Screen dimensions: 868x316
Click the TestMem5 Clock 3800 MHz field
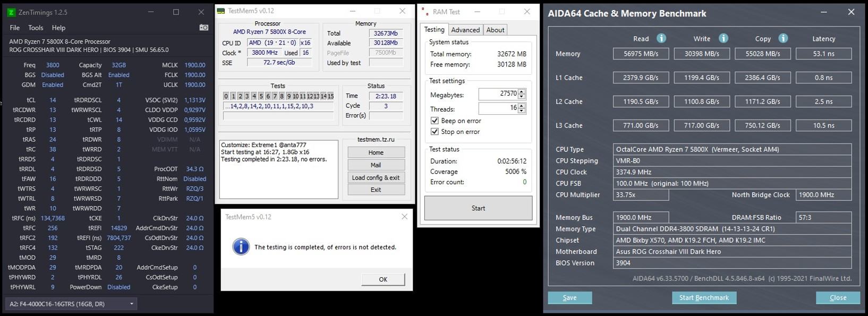coord(265,53)
